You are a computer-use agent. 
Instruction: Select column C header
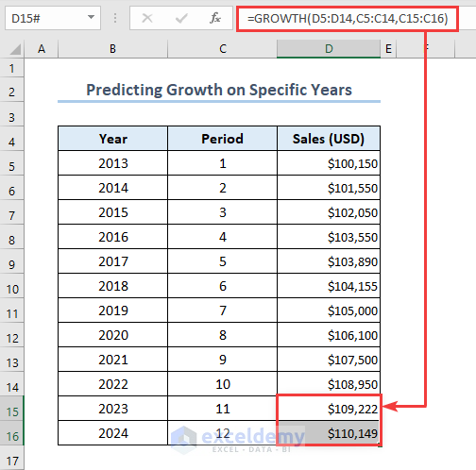(x=222, y=49)
